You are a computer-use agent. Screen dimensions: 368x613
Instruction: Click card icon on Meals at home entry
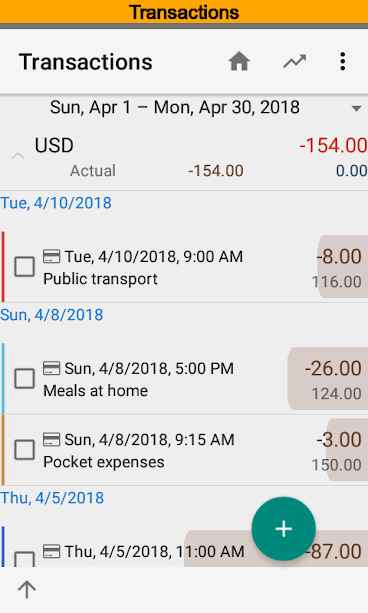(x=52, y=368)
